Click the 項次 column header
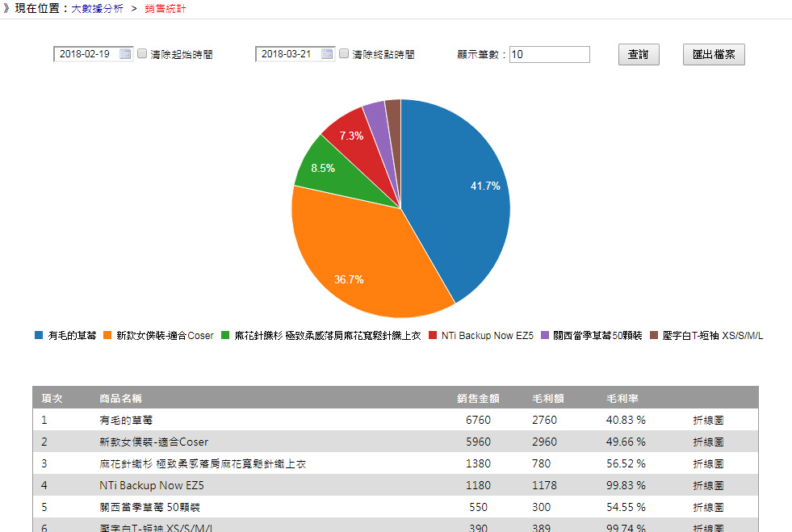Viewport: 792px width, 532px height. pyautogui.click(x=52, y=398)
